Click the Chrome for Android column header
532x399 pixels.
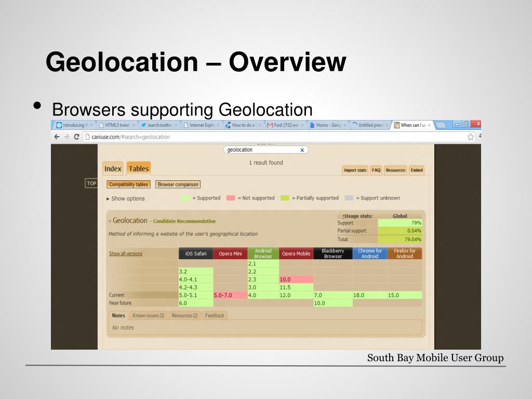[370, 254]
